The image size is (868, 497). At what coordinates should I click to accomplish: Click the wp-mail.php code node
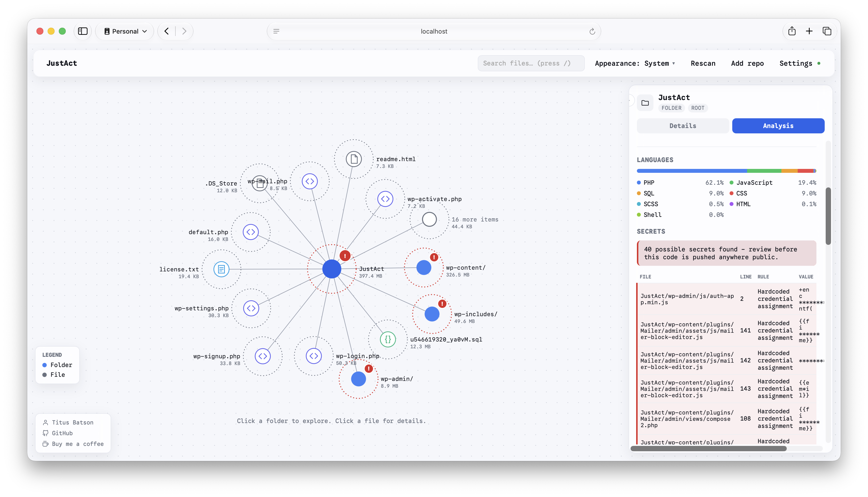coord(310,181)
